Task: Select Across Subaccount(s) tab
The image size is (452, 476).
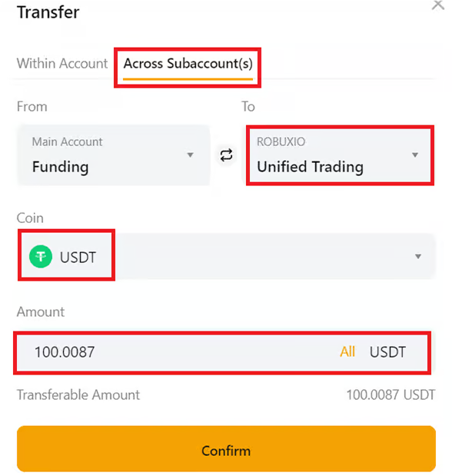Action: 188,64
